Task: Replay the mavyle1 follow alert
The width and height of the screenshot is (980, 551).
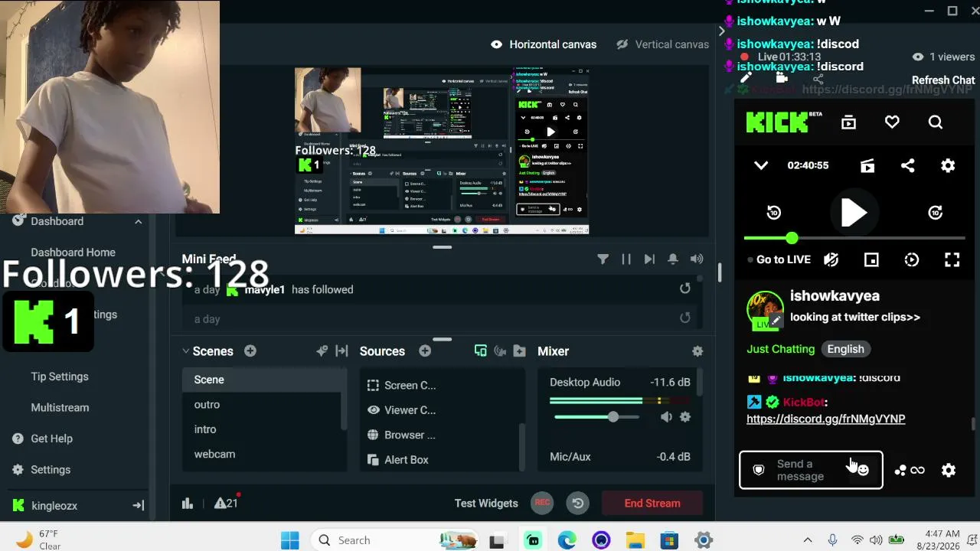Action: 685,289
